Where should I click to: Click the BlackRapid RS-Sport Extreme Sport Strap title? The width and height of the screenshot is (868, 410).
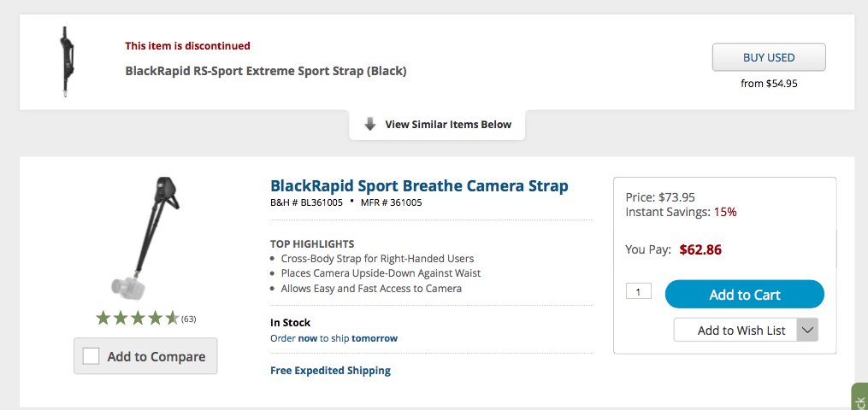tap(266, 71)
